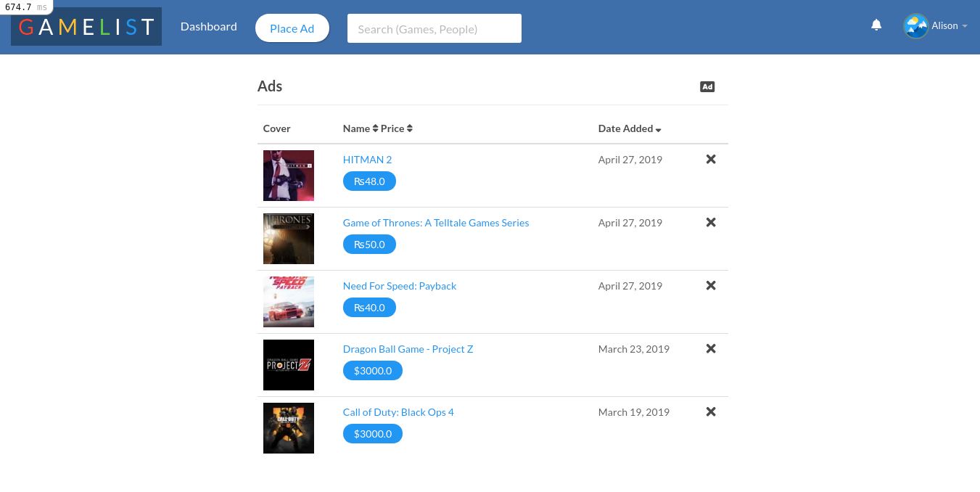Open Dragon Ball Game - Project Z link
Screen dimensions: 980x492
coord(408,349)
